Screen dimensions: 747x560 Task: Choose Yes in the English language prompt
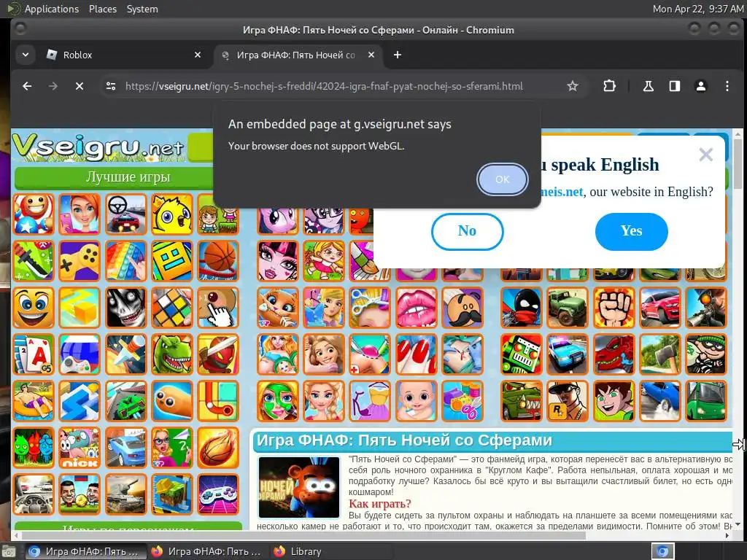tap(631, 231)
